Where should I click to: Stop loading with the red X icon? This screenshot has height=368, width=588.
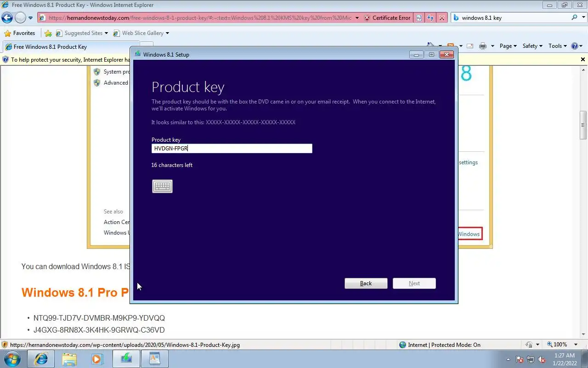[441, 18]
